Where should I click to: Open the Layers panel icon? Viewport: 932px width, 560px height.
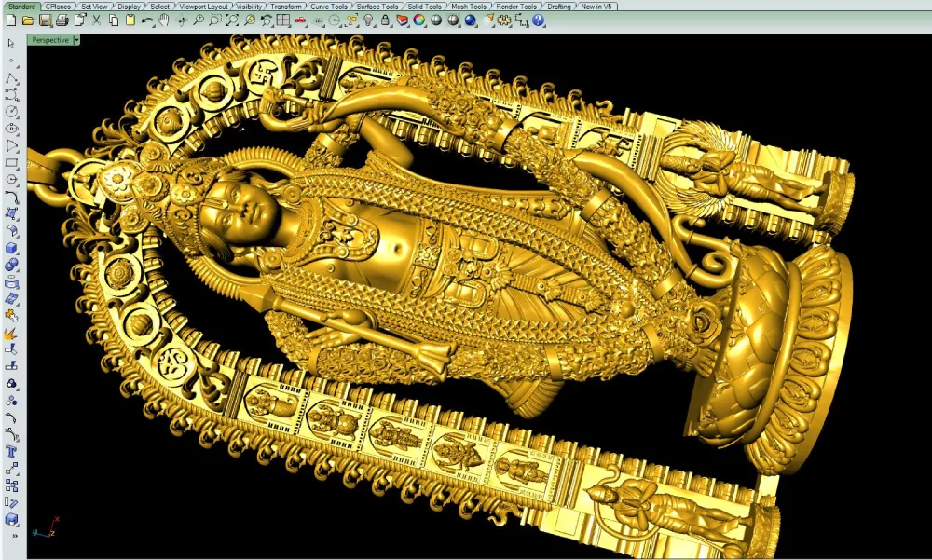tap(403, 20)
